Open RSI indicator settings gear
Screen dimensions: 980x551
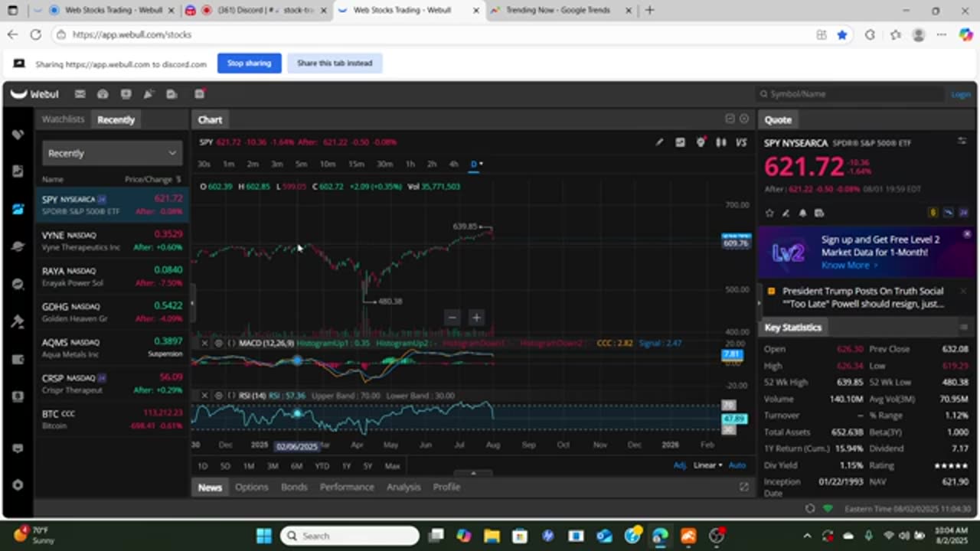click(x=218, y=396)
